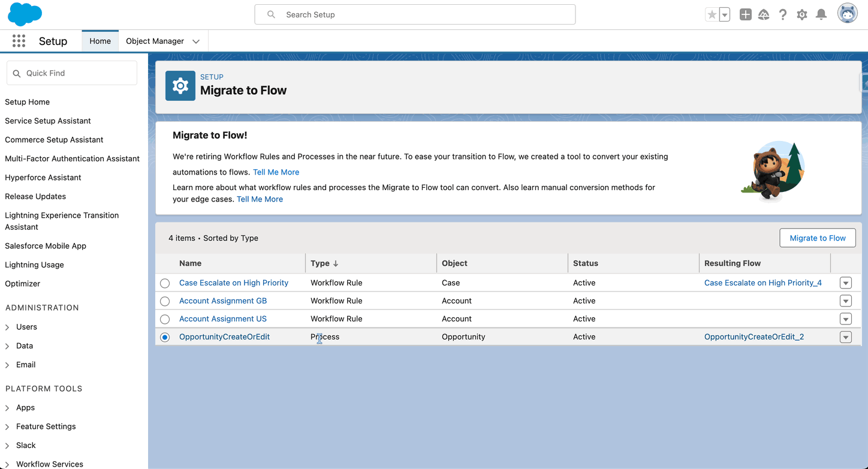This screenshot has width=868, height=469.
Task: Select the Account Assignment GB radio button
Action: (x=165, y=300)
